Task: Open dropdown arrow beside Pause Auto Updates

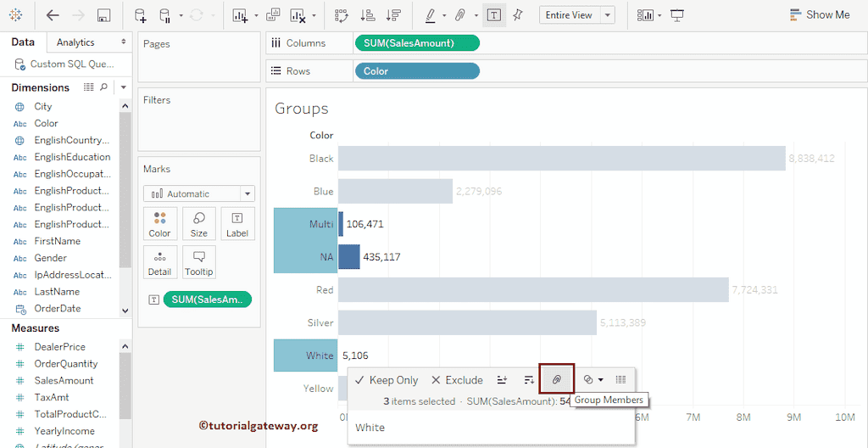Action: click(181, 15)
